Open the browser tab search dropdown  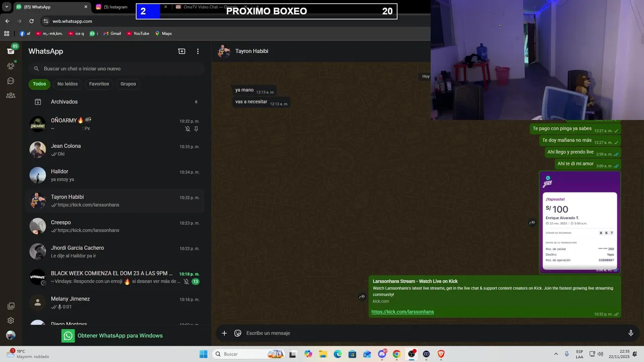click(x=7, y=7)
